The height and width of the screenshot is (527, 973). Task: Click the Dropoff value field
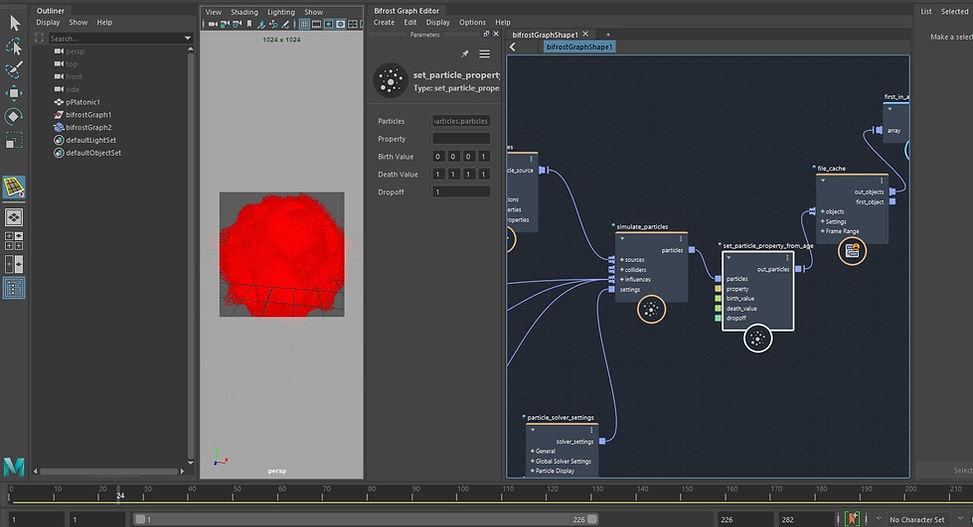click(461, 192)
